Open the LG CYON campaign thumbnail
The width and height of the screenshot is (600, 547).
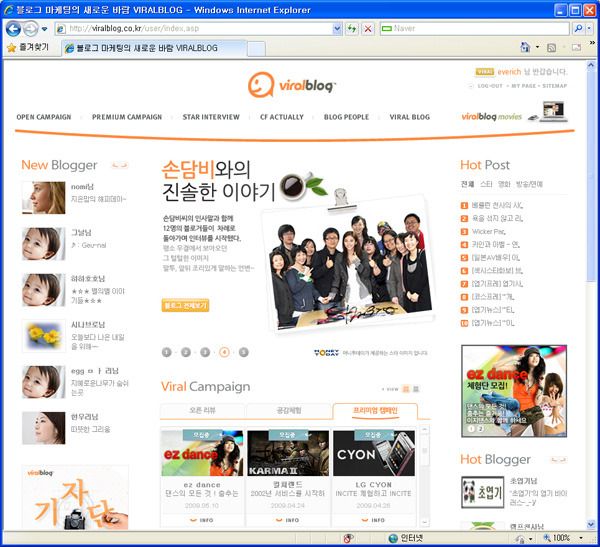(374, 453)
